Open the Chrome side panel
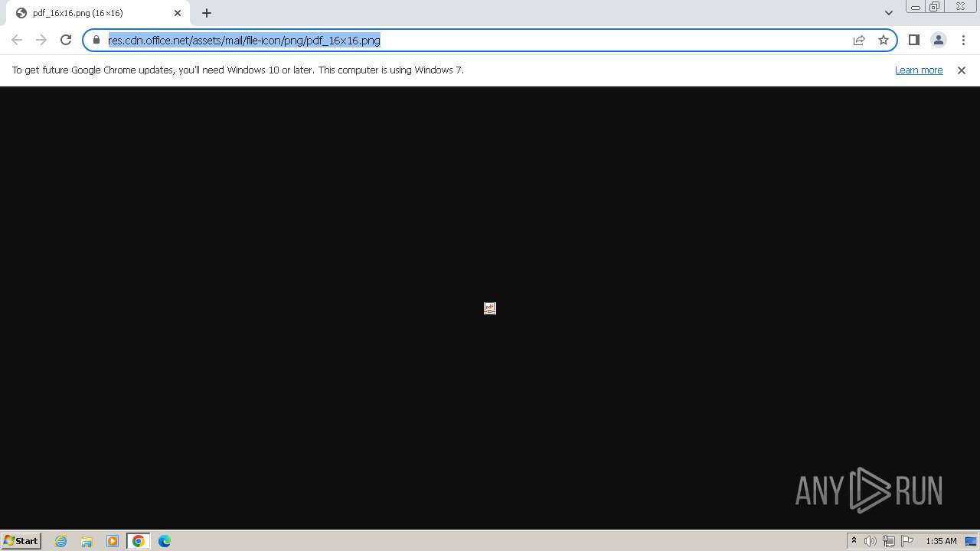980x551 pixels. pos(914,40)
